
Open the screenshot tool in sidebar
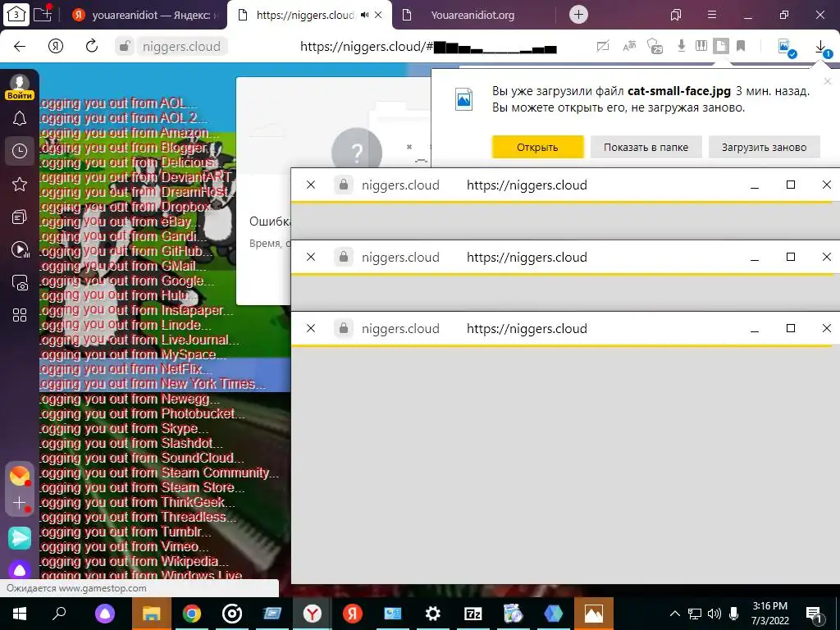[x=20, y=282]
